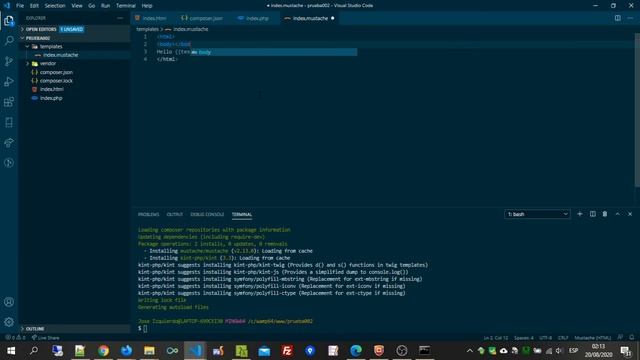Open the Run and Debug view
This screenshot has width=640, height=360.
pyautogui.click(x=9, y=82)
